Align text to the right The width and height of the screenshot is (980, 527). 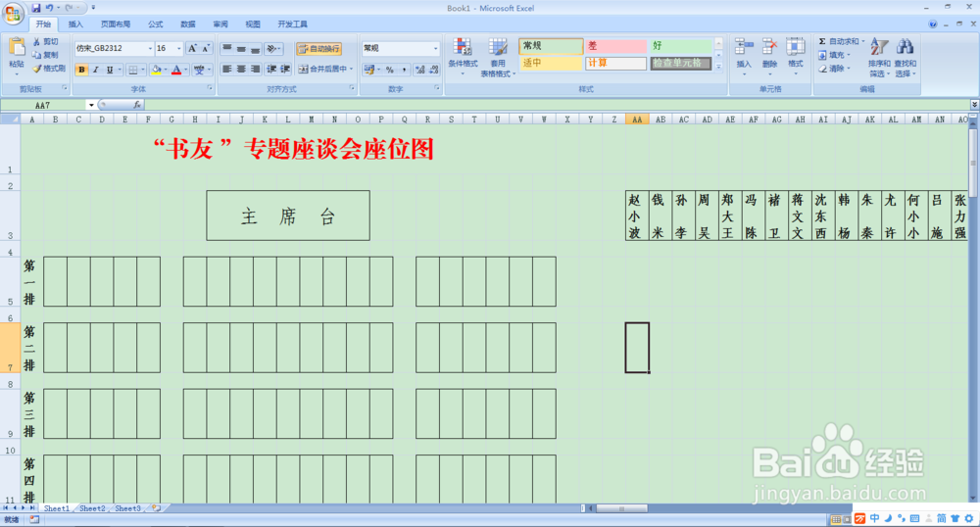255,69
